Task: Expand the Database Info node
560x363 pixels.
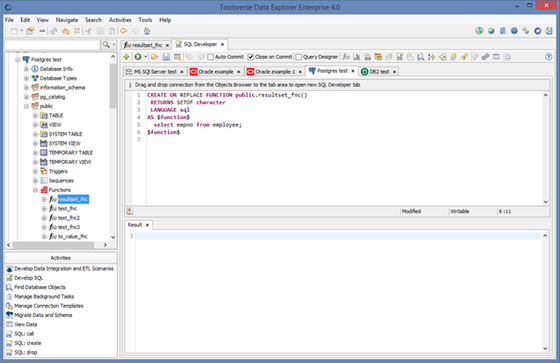Action: [x=26, y=69]
